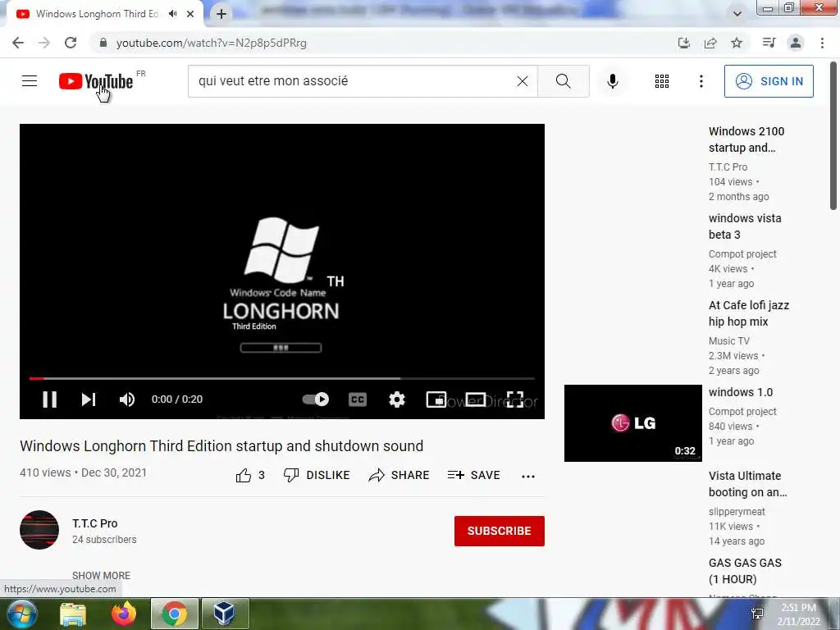Open Chrome three-dot menu
840x630 pixels.
pos(822,43)
